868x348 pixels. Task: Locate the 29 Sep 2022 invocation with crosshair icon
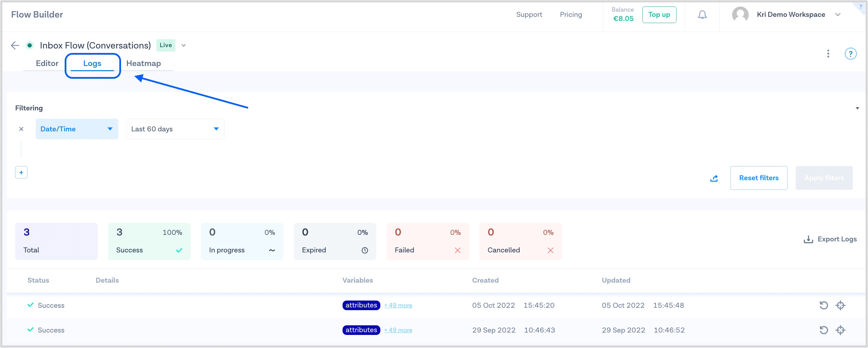coord(840,330)
